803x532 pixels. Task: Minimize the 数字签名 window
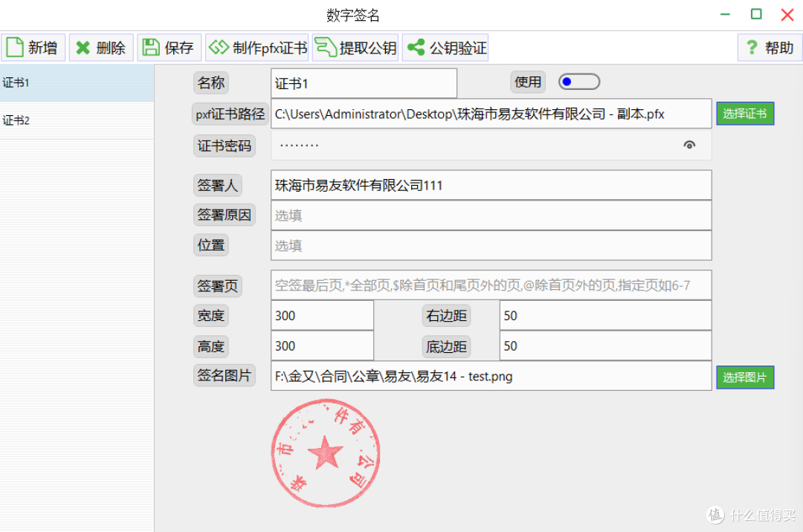click(x=725, y=14)
